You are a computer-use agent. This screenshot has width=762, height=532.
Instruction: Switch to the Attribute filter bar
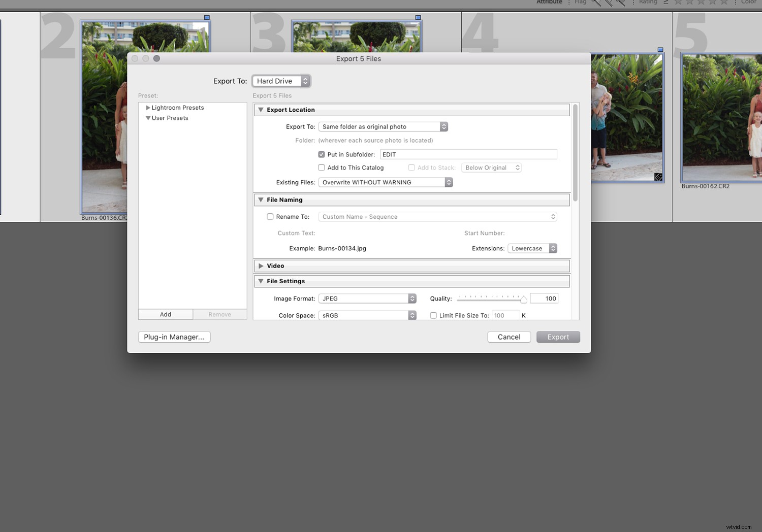[x=549, y=2]
